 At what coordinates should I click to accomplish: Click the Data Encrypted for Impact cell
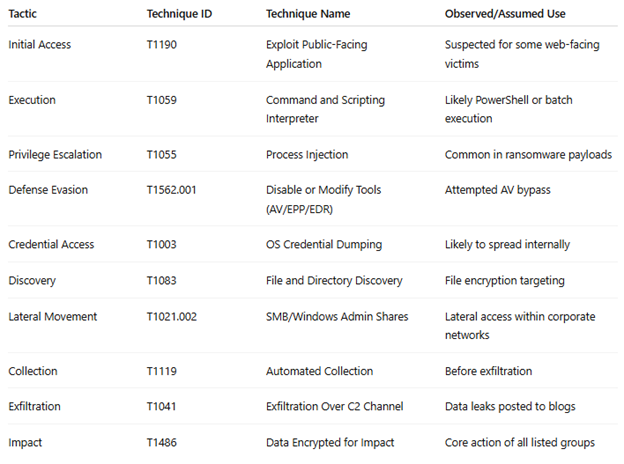point(330,443)
